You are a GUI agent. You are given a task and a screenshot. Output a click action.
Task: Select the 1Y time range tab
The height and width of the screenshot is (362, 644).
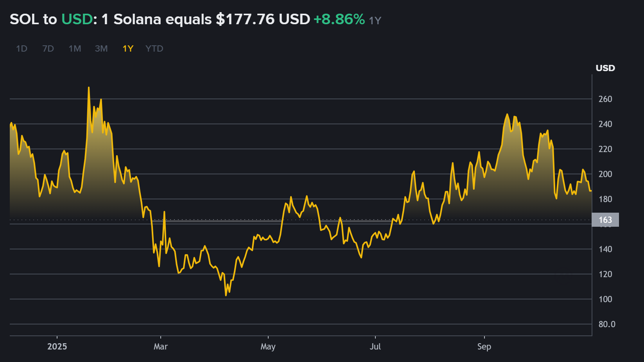[128, 48]
